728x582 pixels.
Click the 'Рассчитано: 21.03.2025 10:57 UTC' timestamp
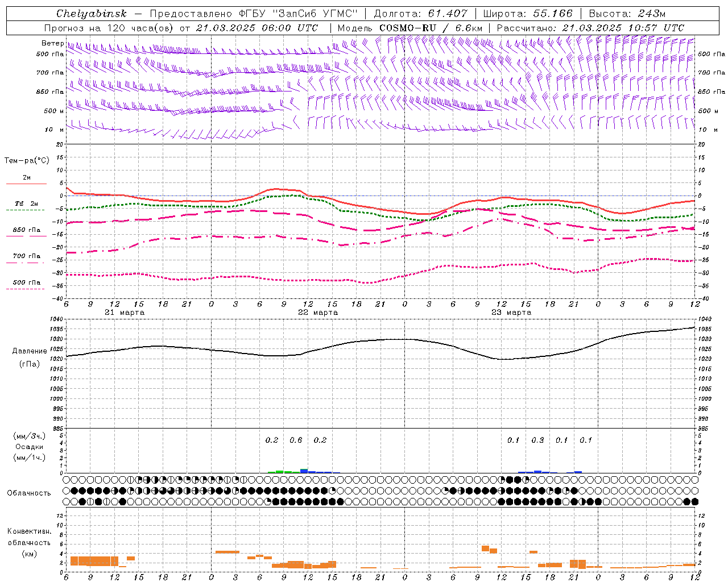pyautogui.click(x=590, y=28)
